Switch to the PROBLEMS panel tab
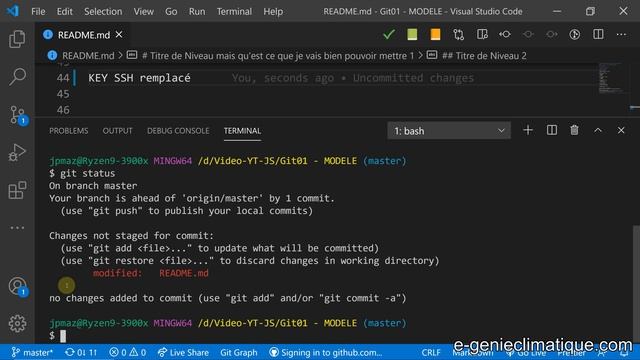The height and width of the screenshot is (360, 640). pos(69,131)
